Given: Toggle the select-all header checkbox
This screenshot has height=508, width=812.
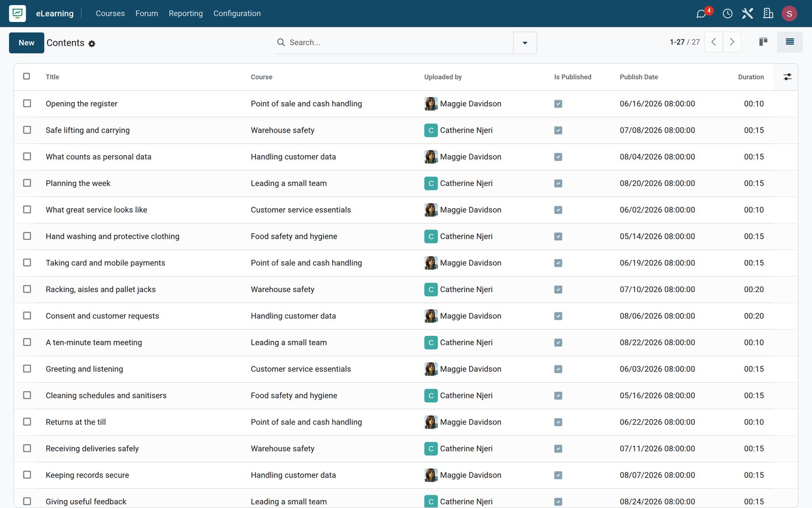Looking at the screenshot, I should tap(27, 76).
